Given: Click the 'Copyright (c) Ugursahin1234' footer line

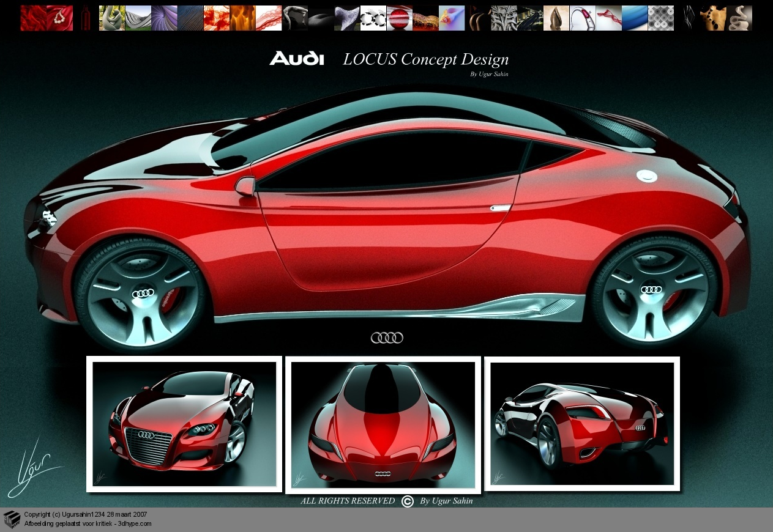Looking at the screenshot, I should pyautogui.click(x=85, y=515).
